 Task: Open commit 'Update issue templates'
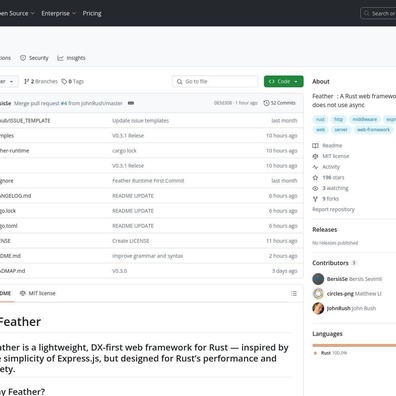(140, 121)
